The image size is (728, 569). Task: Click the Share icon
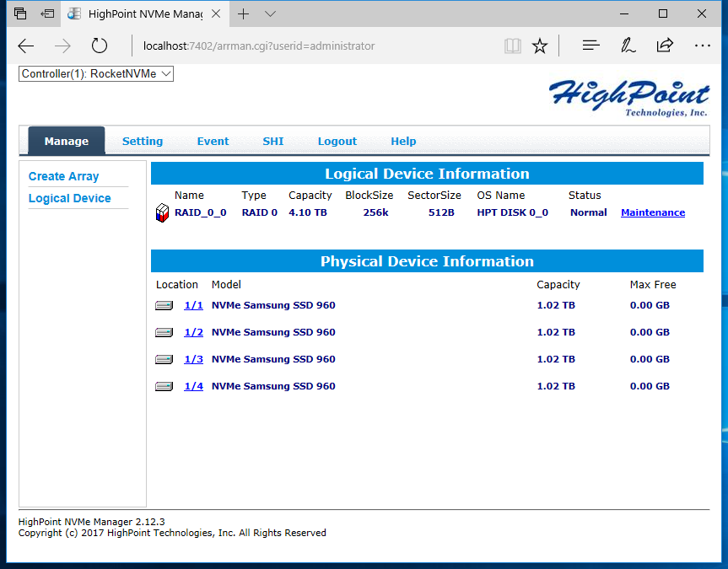point(665,45)
